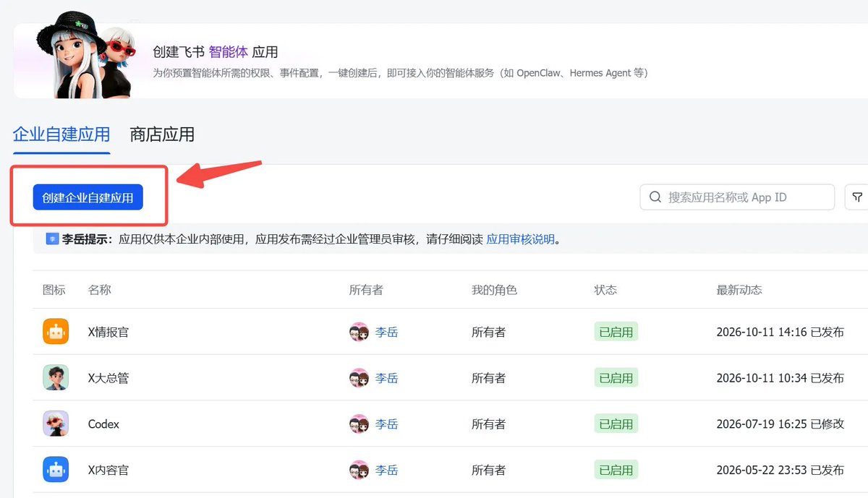The height and width of the screenshot is (498, 868).
Task: Click owner avatar in the Codex row
Action: (x=359, y=424)
